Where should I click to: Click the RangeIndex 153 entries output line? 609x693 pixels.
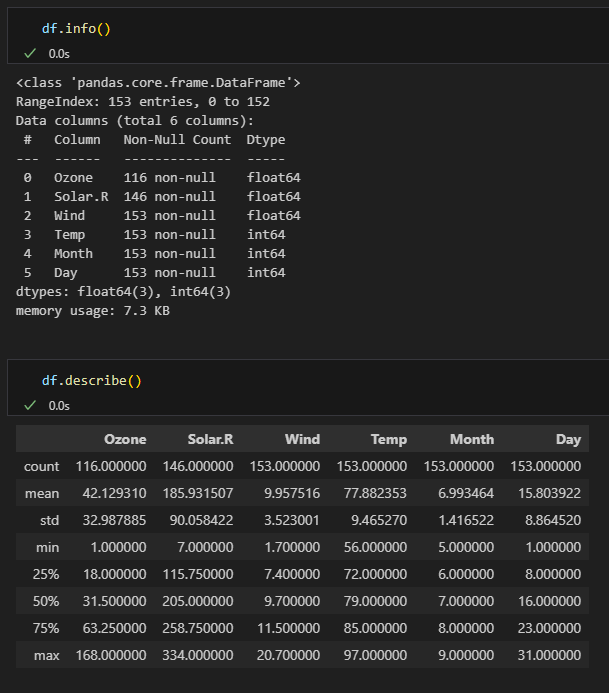[143, 101]
